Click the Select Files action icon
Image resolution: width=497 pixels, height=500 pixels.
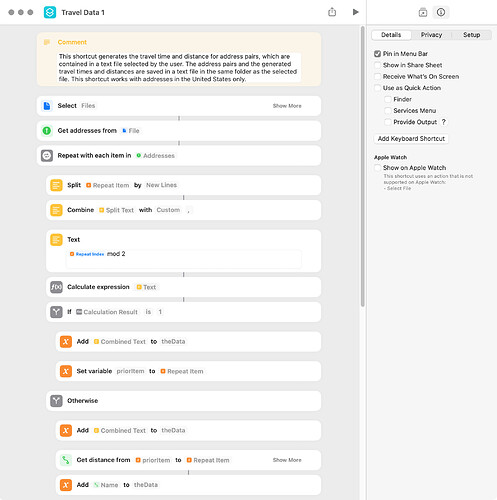coord(47,106)
